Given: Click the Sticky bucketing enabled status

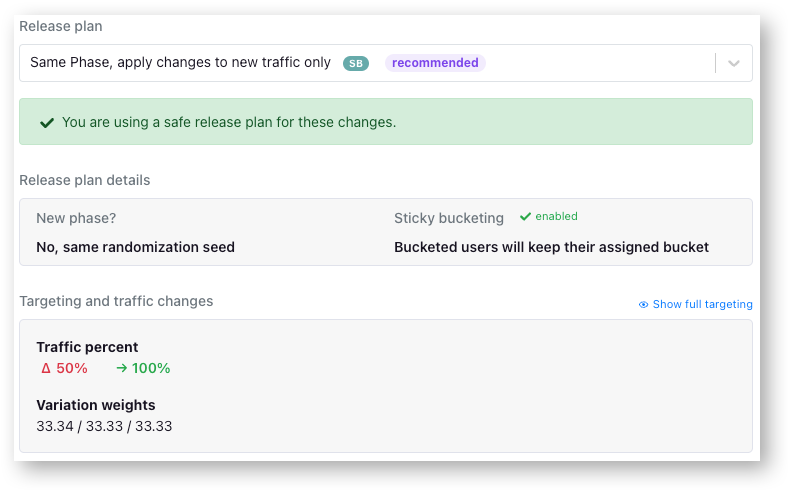Looking at the screenshot, I should [x=556, y=217].
